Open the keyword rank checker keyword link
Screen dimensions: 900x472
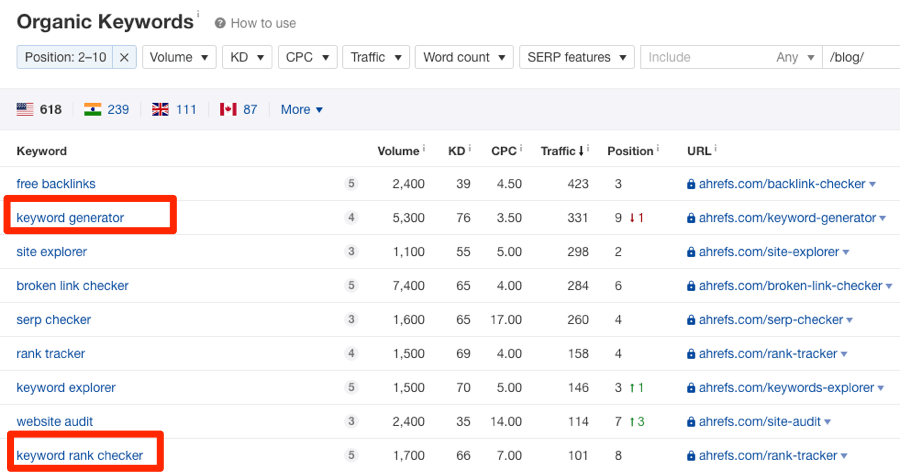[x=80, y=455]
